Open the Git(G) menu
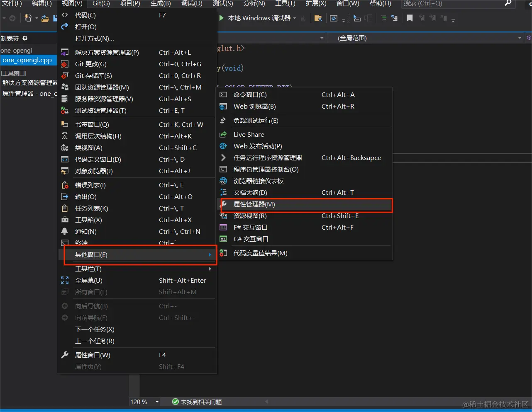 click(101, 3)
